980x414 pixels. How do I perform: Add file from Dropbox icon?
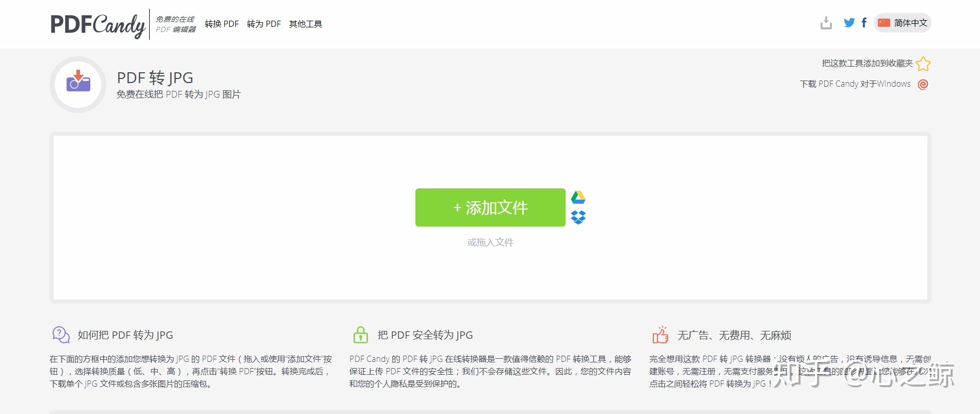tap(578, 217)
